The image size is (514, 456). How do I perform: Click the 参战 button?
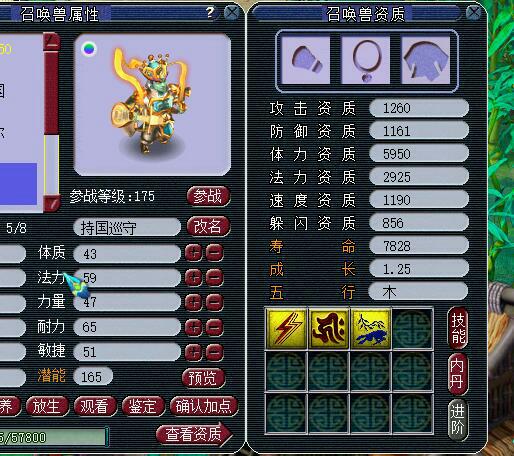pos(208,196)
